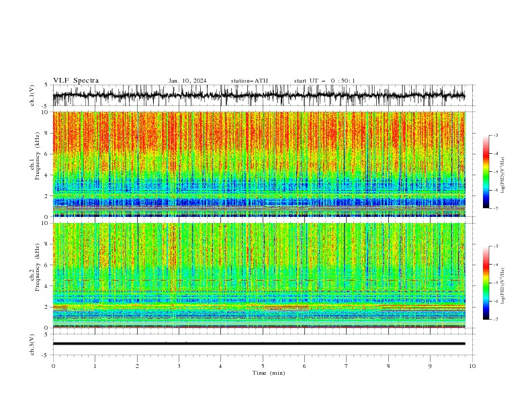Click time axis tick label "0"
Screen dimensions: 532x411
(53, 366)
